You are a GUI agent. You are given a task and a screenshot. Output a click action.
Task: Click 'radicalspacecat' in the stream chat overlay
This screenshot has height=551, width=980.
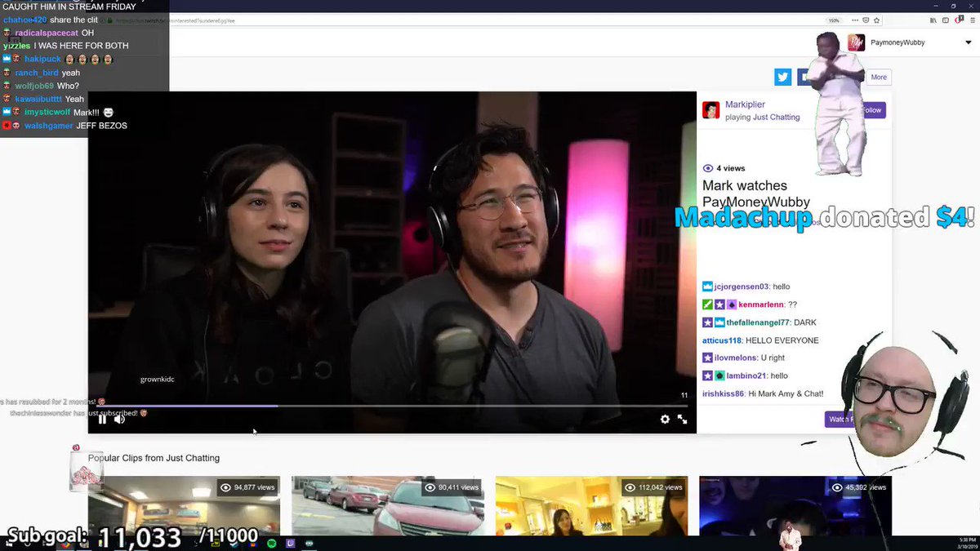(46, 33)
